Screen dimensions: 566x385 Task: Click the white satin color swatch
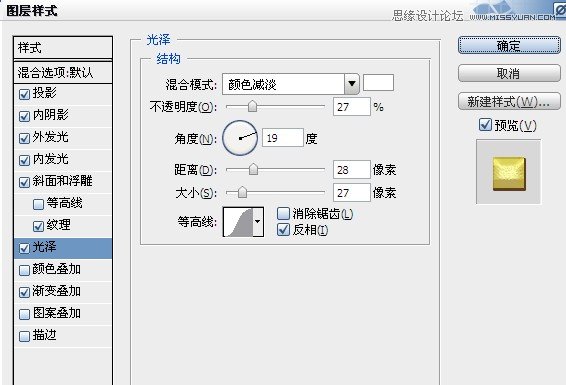[378, 83]
